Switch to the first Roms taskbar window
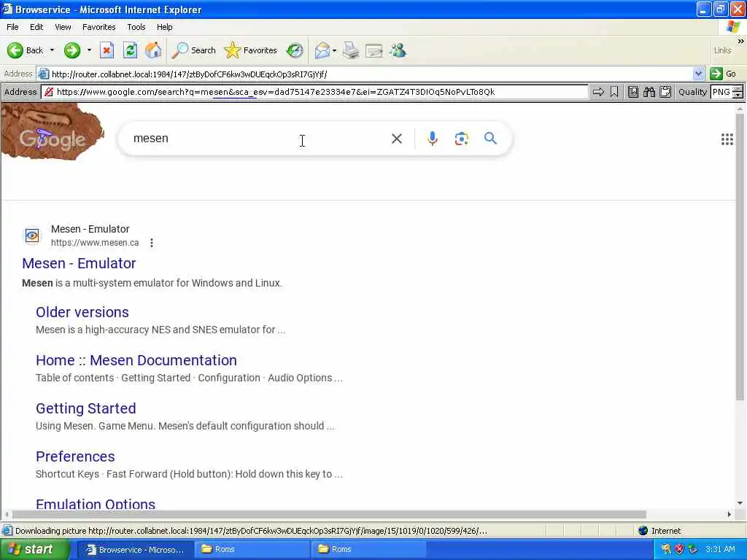This screenshot has height=560, width=747. pos(252,550)
